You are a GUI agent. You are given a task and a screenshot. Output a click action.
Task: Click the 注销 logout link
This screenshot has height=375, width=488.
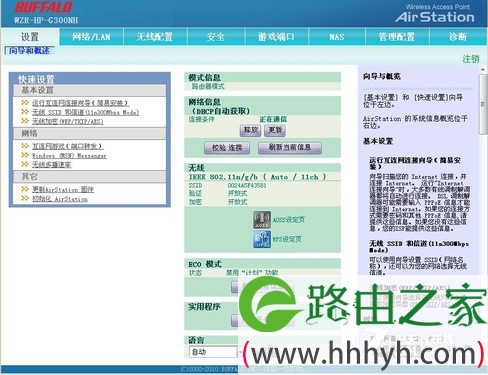(471, 59)
